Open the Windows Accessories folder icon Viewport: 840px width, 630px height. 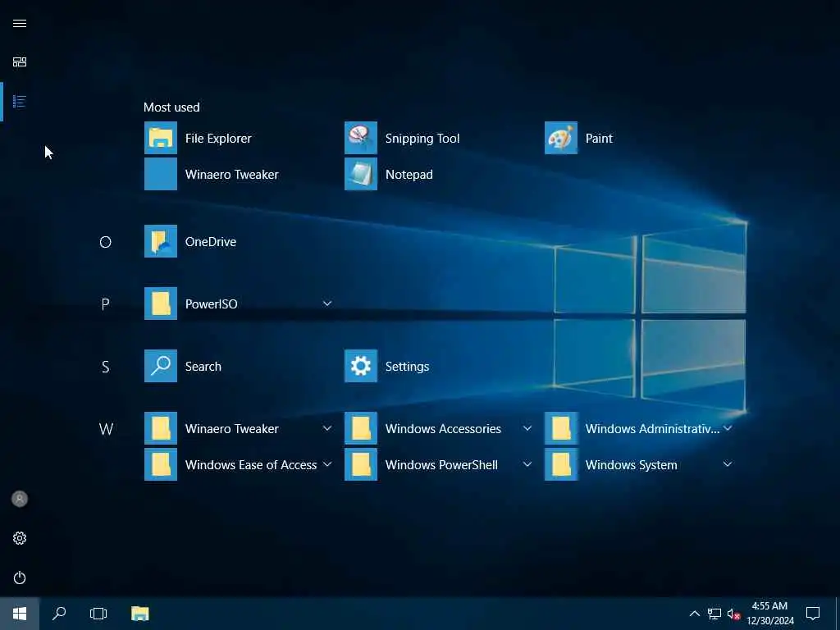coord(361,428)
